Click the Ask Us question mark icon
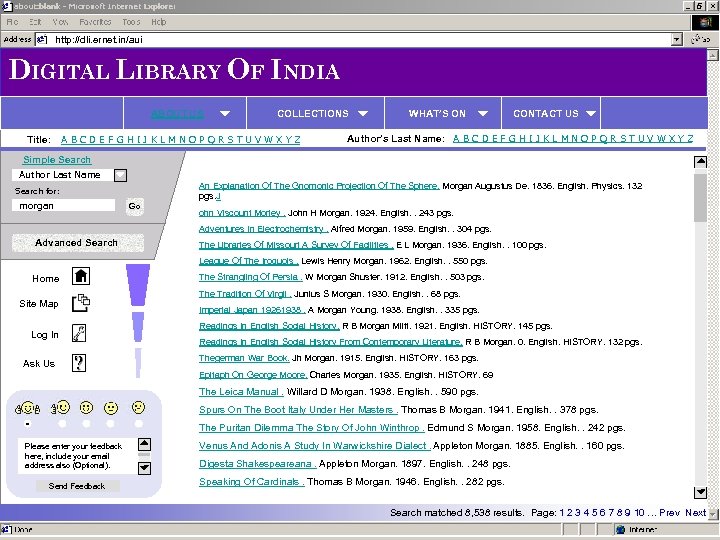Viewport: 720px width, 540px height. (x=79, y=363)
